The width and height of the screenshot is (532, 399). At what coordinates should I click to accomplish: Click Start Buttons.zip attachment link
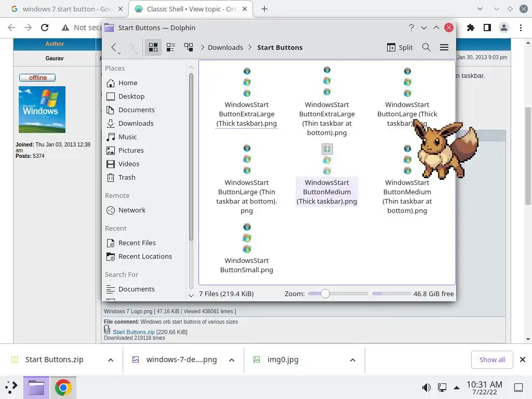point(134,332)
